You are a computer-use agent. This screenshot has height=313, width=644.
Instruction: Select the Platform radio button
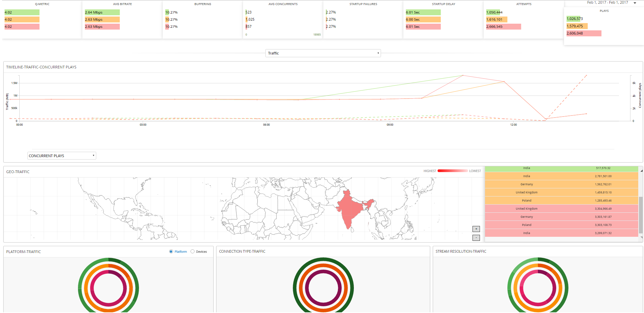(x=171, y=251)
